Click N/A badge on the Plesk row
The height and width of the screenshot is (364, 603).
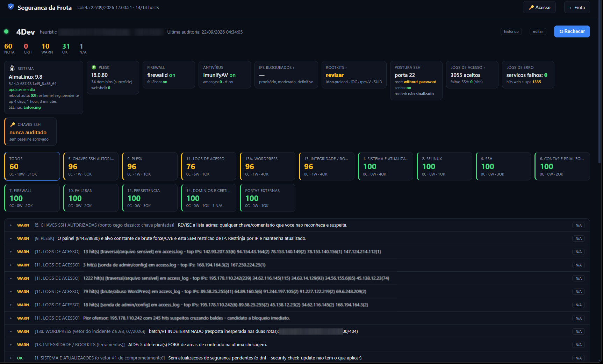[x=579, y=238]
